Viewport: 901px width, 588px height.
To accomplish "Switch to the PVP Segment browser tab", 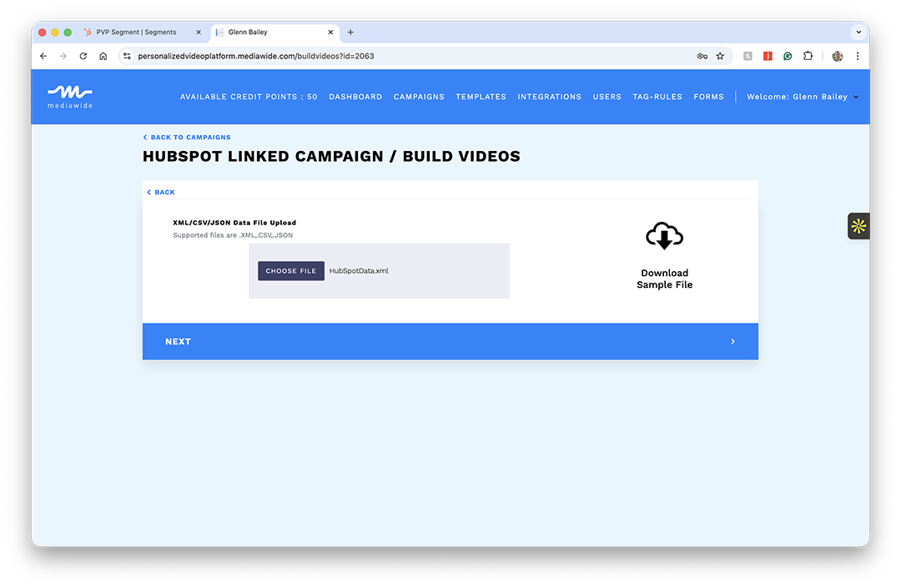I will point(136,33).
